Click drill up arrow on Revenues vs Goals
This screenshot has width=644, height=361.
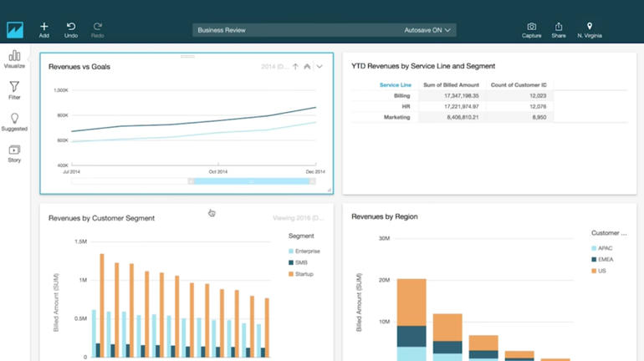click(x=295, y=67)
